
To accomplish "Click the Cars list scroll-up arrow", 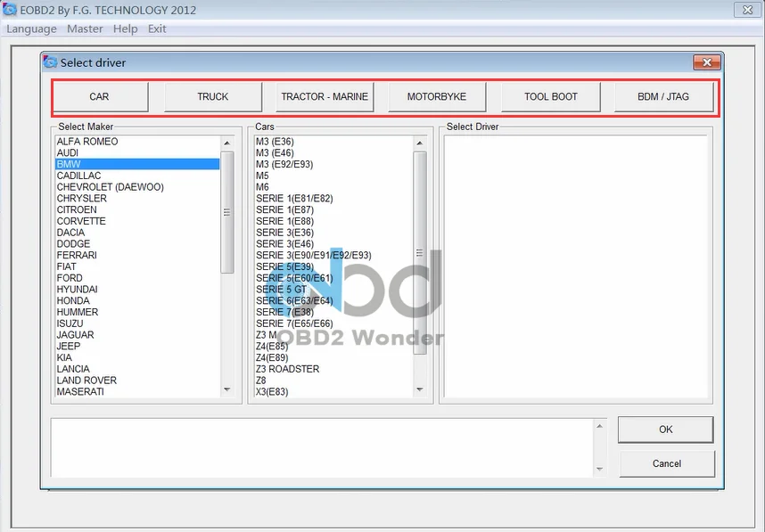I will 420,143.
